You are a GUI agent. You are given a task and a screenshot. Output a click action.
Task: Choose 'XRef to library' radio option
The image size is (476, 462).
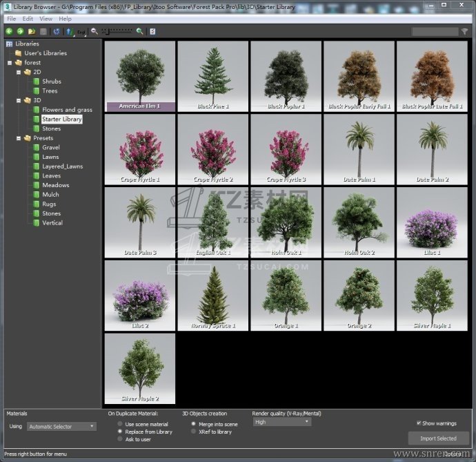[193, 432]
